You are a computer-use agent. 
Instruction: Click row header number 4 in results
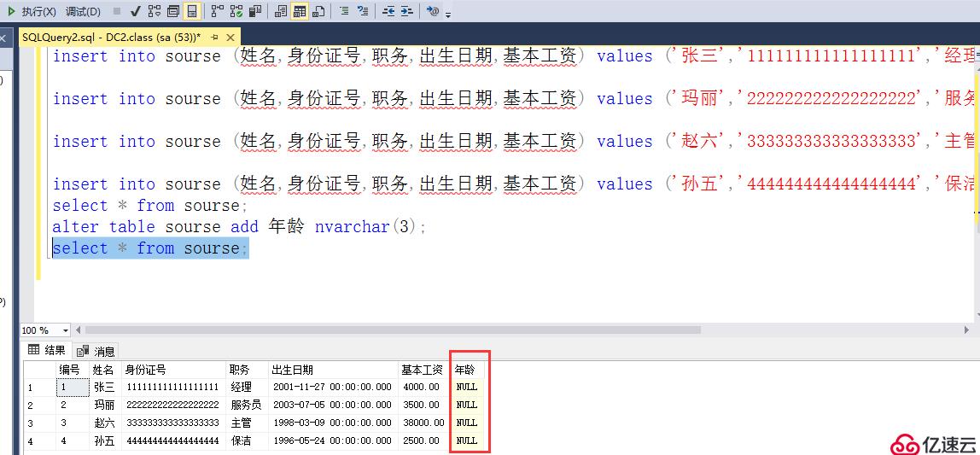point(40,440)
